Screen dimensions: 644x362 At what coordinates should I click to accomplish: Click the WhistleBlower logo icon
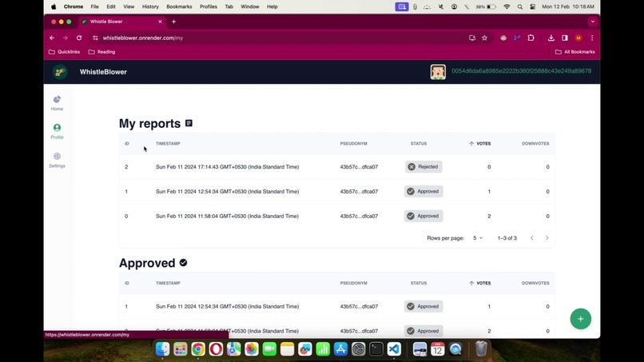pos(61,72)
